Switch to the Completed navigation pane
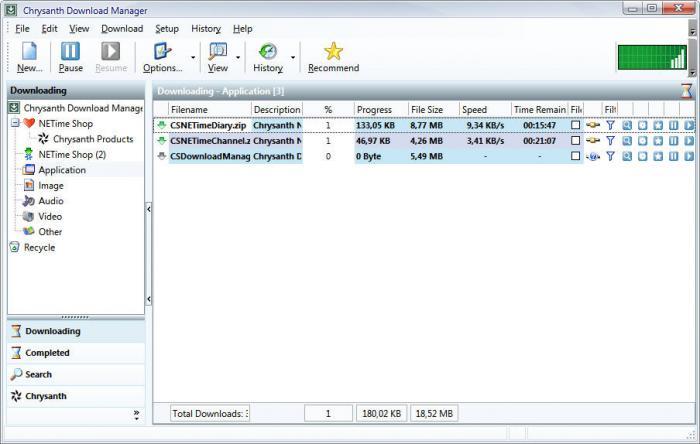Screen dimensions: 700x444 [76, 353]
